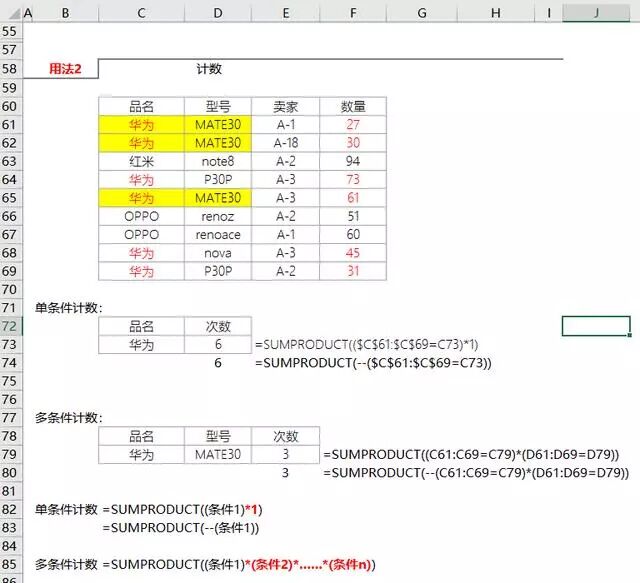This screenshot has height=583, width=640.
Task: Click P30P cell in row 64
Action: 218,180
